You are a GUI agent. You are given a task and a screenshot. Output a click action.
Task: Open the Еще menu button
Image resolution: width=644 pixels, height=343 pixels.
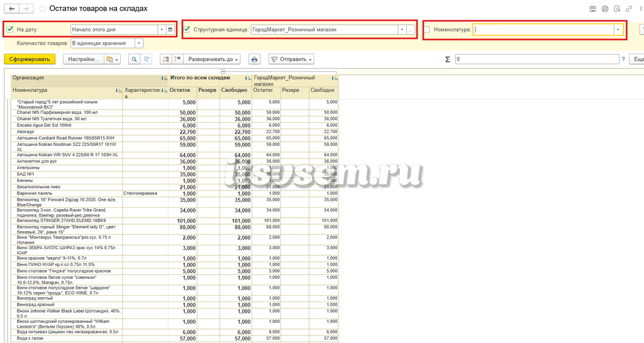[636, 59]
